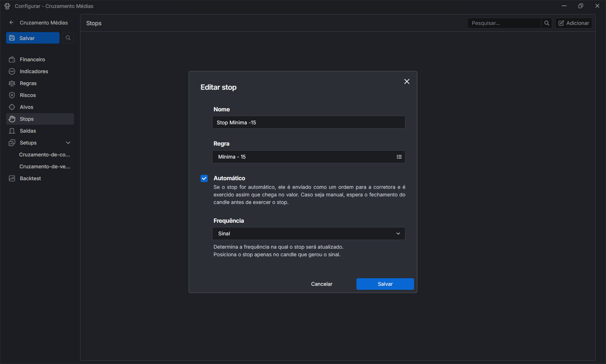Open the Indicadores section
This screenshot has height=364, width=606.
click(x=34, y=71)
